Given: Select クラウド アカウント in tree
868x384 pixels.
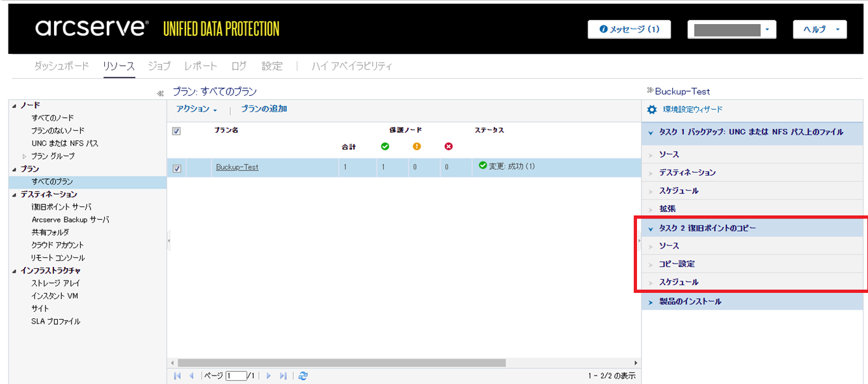Looking at the screenshot, I should (x=57, y=245).
